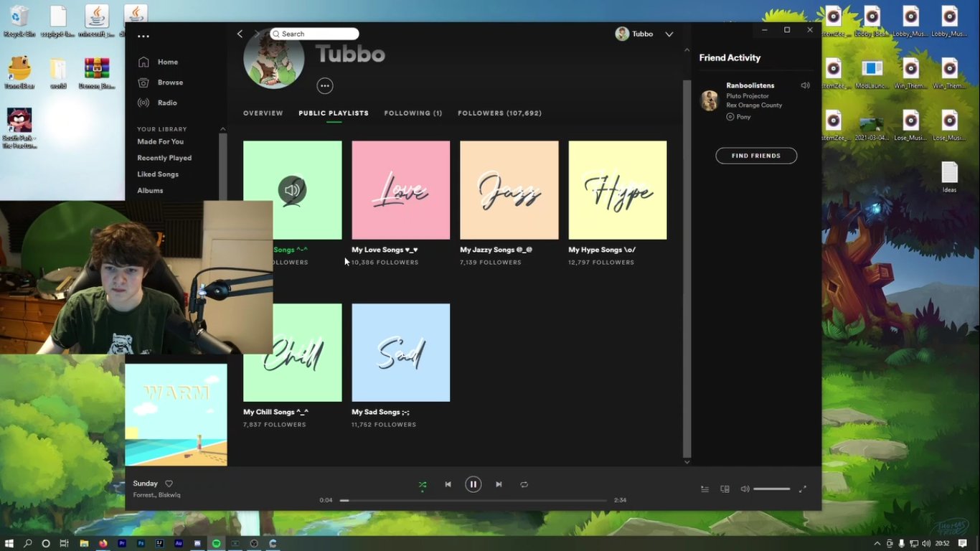Click the Sunday song title in the player
The width and height of the screenshot is (980, 551).
tap(145, 484)
